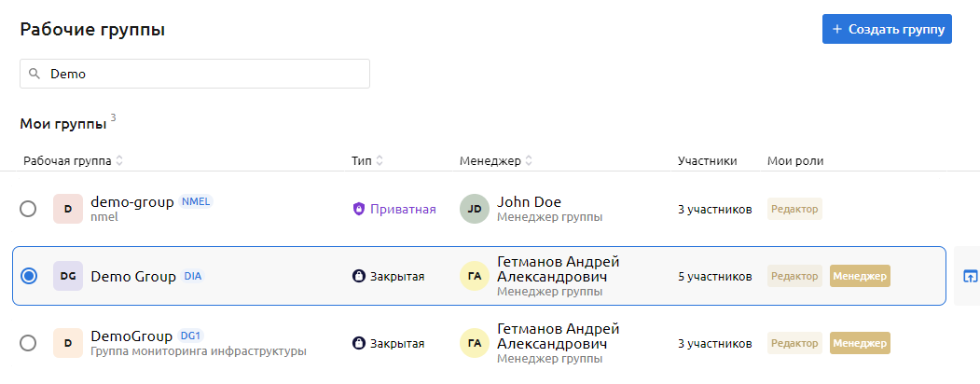980x384 pixels.
Task: Select the Demo Group radio button
Action: [x=28, y=276]
